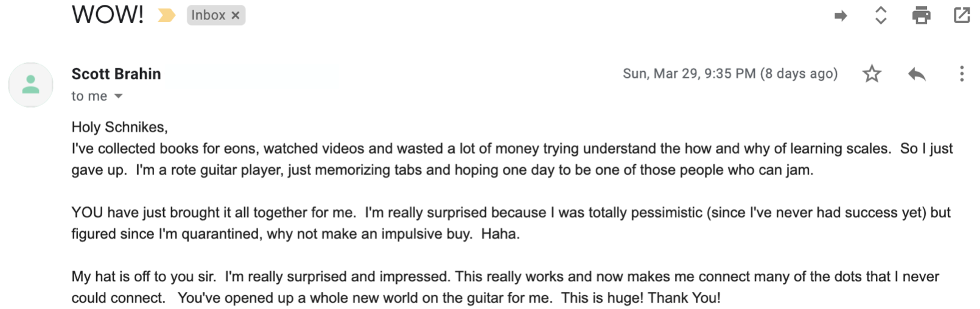
Task: Click the "Holy Schnikes," greeting line
Action: tap(119, 127)
